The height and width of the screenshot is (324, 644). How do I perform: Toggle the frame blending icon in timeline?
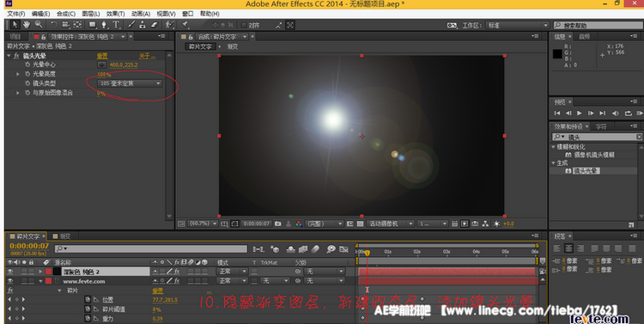pyautogui.click(x=303, y=249)
